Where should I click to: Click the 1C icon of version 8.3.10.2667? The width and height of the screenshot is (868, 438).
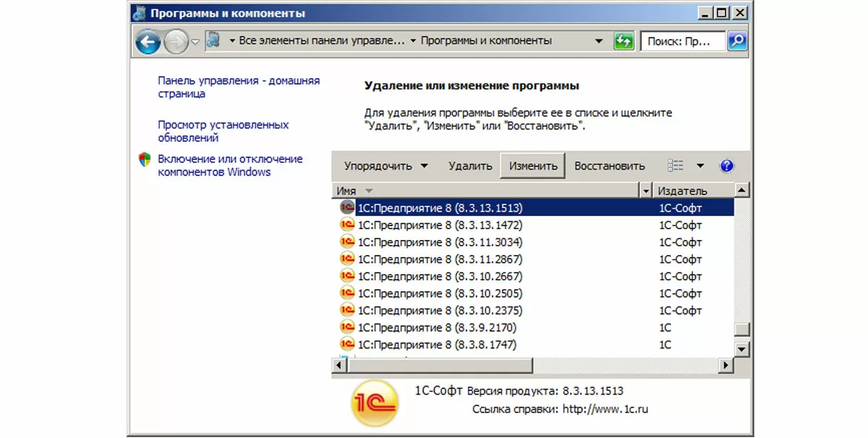(x=347, y=276)
